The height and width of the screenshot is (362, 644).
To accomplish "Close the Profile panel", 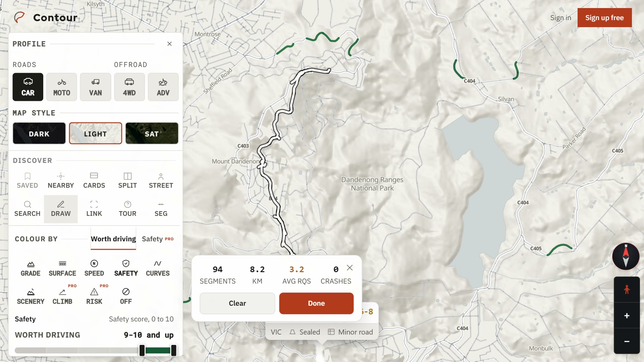I will pos(169,44).
